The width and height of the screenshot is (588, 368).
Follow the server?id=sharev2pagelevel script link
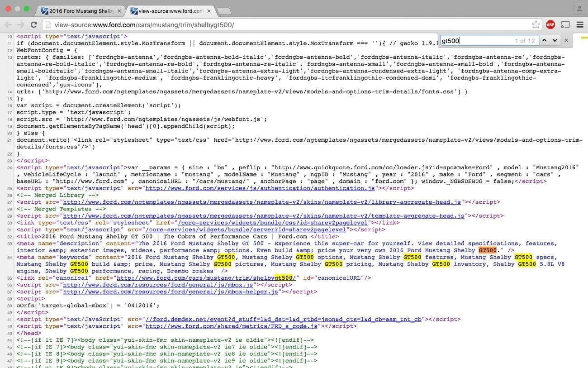click(x=246, y=229)
